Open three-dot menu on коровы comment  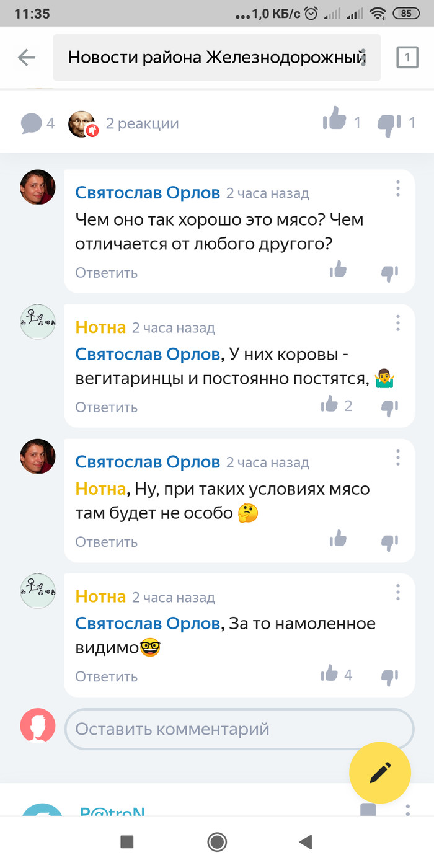pos(398,323)
